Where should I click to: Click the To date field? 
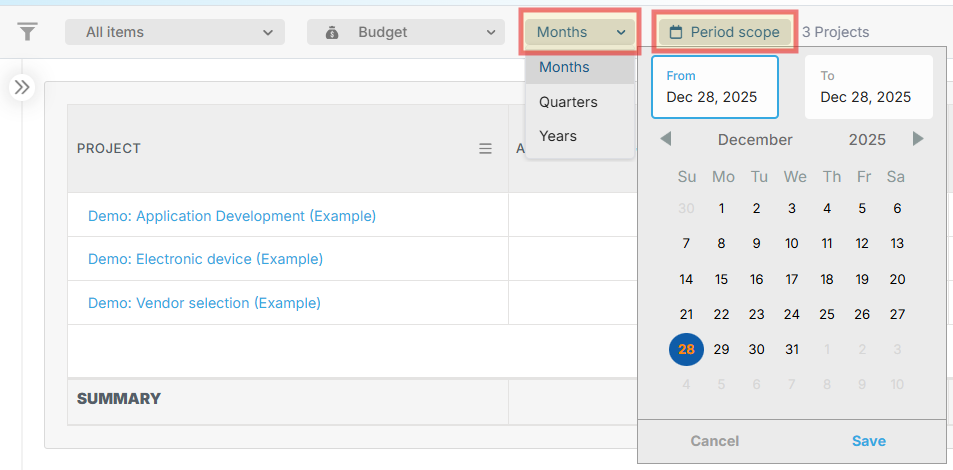pyautogui.click(x=869, y=87)
